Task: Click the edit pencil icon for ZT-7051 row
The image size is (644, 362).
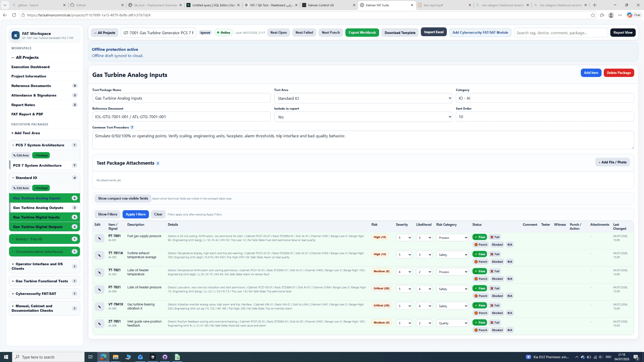Action: click(x=99, y=324)
